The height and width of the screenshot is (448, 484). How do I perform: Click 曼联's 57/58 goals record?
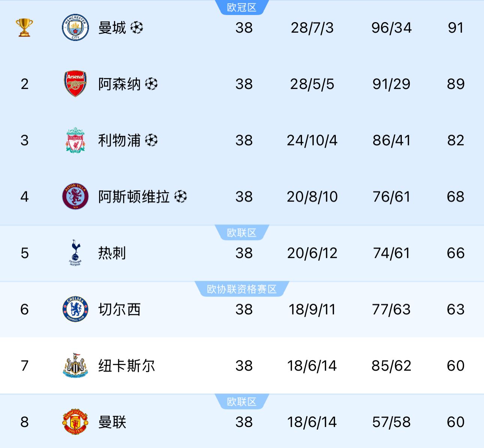tap(391, 422)
